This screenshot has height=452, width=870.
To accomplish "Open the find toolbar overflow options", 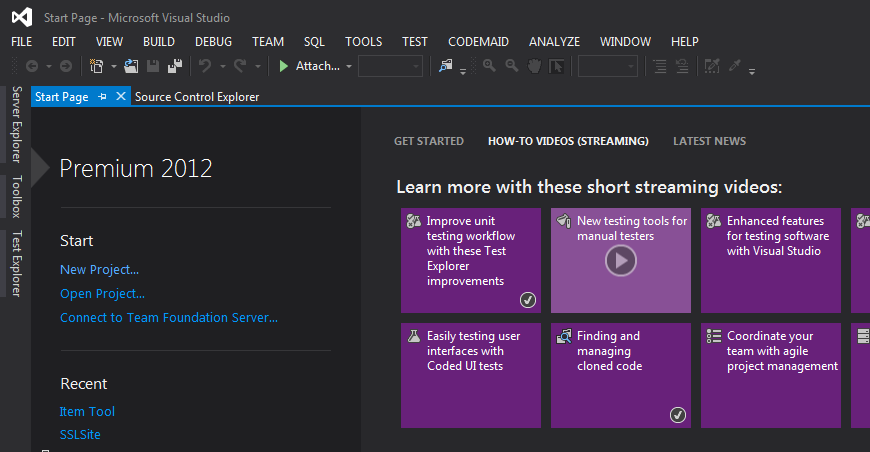I will coord(463,71).
